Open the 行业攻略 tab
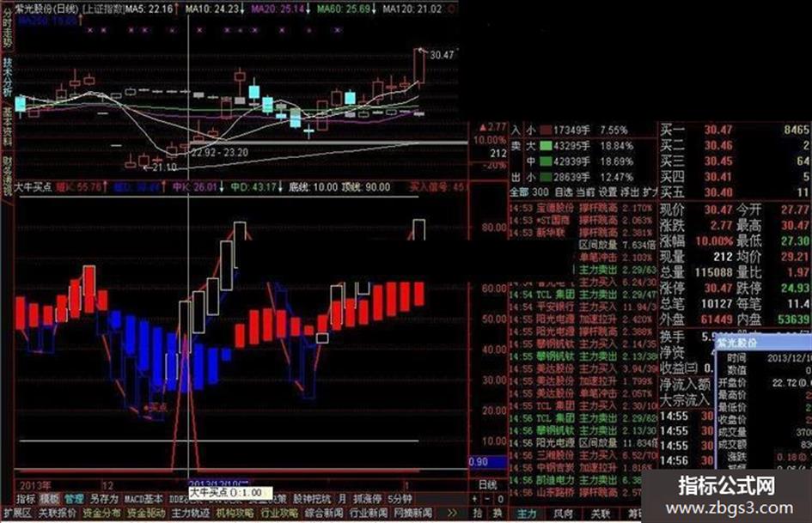The image size is (812, 523). pos(279,514)
